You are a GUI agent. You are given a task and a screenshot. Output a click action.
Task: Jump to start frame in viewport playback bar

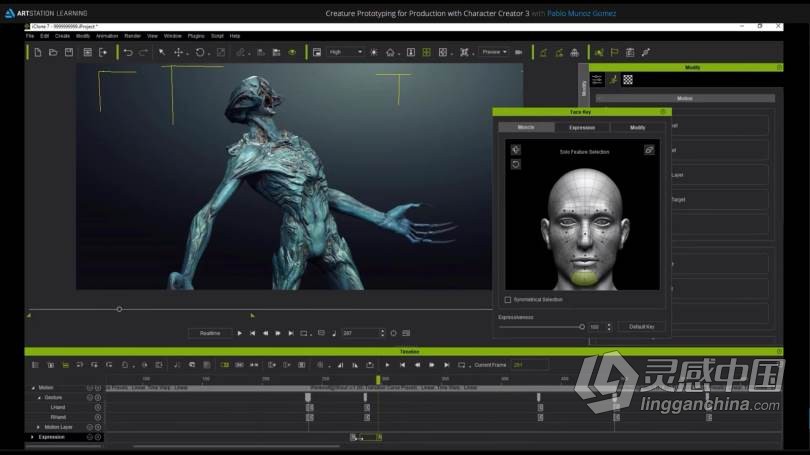point(252,333)
